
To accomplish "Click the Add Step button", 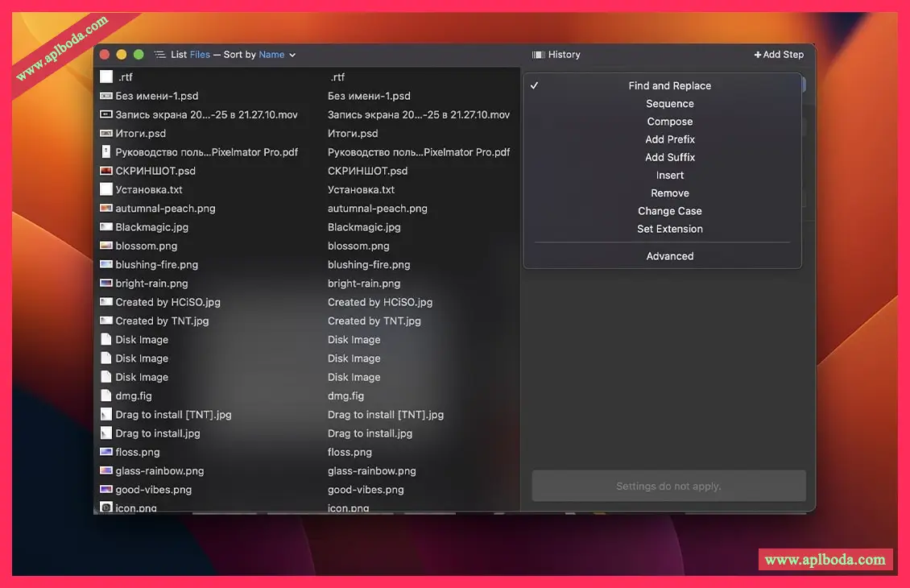I will (779, 55).
